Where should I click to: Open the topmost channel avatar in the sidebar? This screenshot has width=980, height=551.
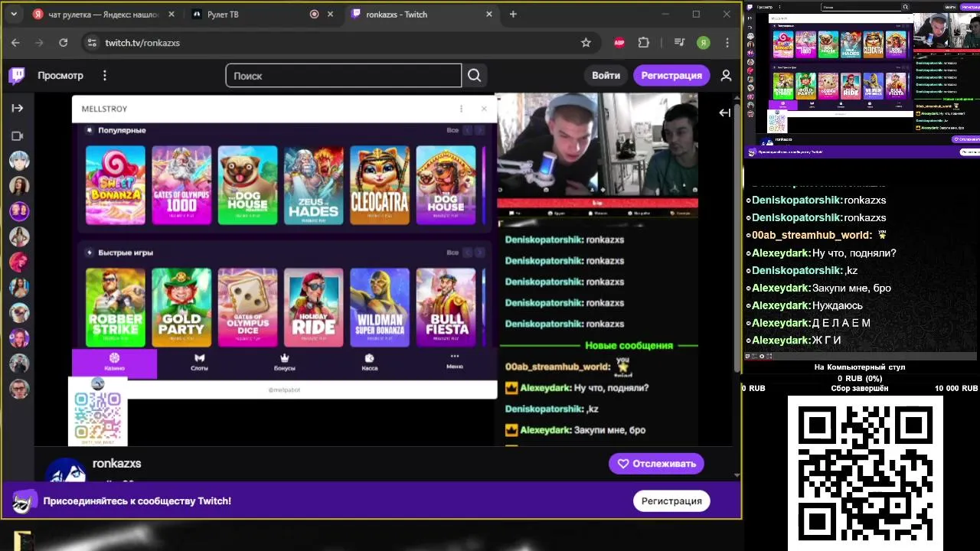click(x=19, y=161)
